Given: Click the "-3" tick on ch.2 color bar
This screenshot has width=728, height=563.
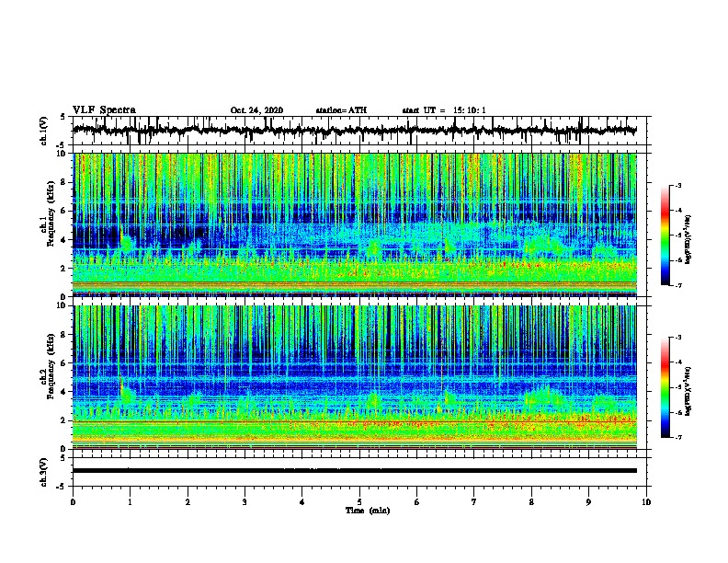Looking at the screenshot, I should (x=677, y=338).
